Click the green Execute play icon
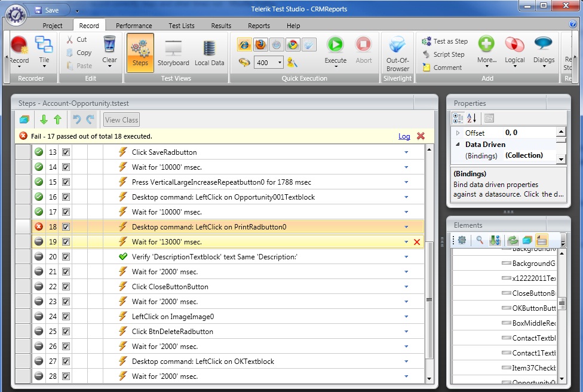Viewport: 583px width, 392px height. coord(335,44)
